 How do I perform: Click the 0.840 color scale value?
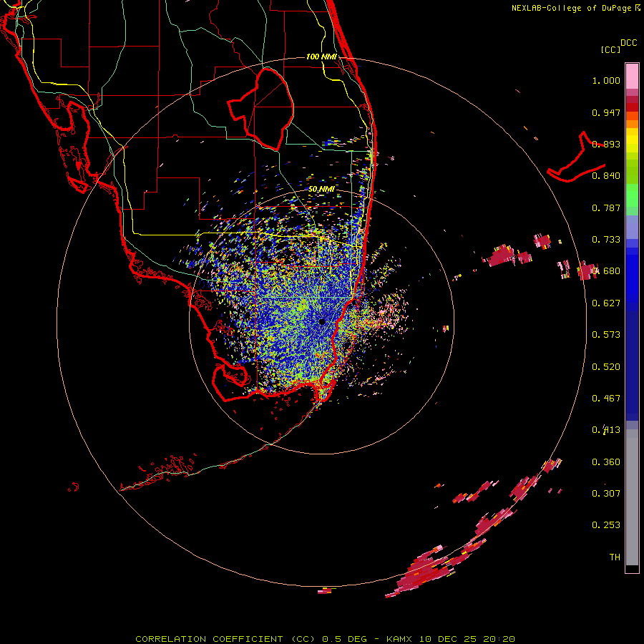pyautogui.click(x=606, y=176)
